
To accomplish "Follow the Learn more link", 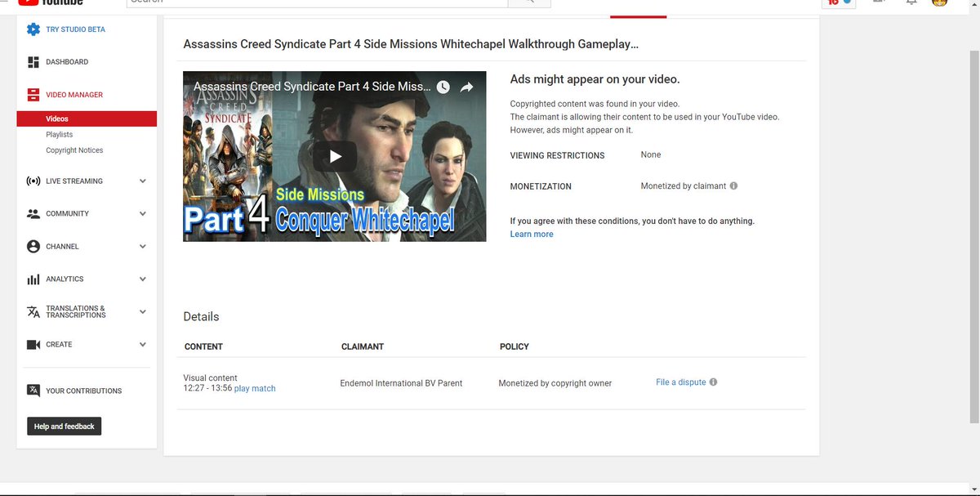I will click(532, 235).
